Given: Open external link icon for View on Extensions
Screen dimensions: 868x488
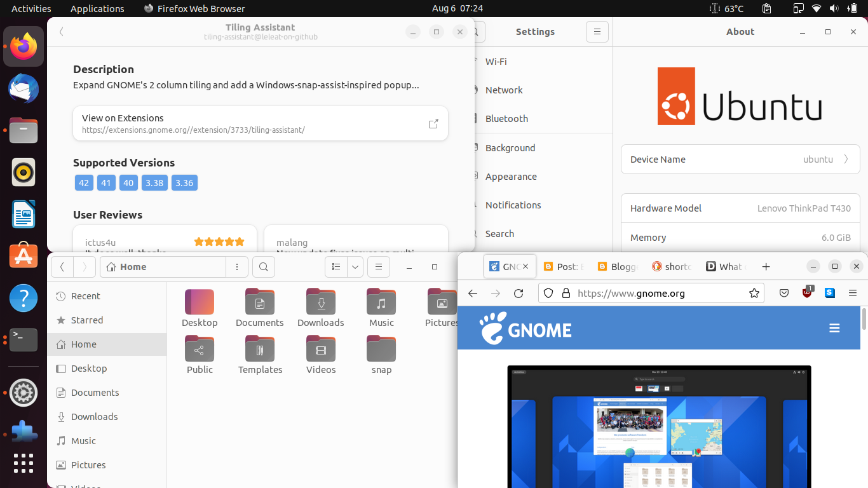Looking at the screenshot, I should tap(433, 123).
